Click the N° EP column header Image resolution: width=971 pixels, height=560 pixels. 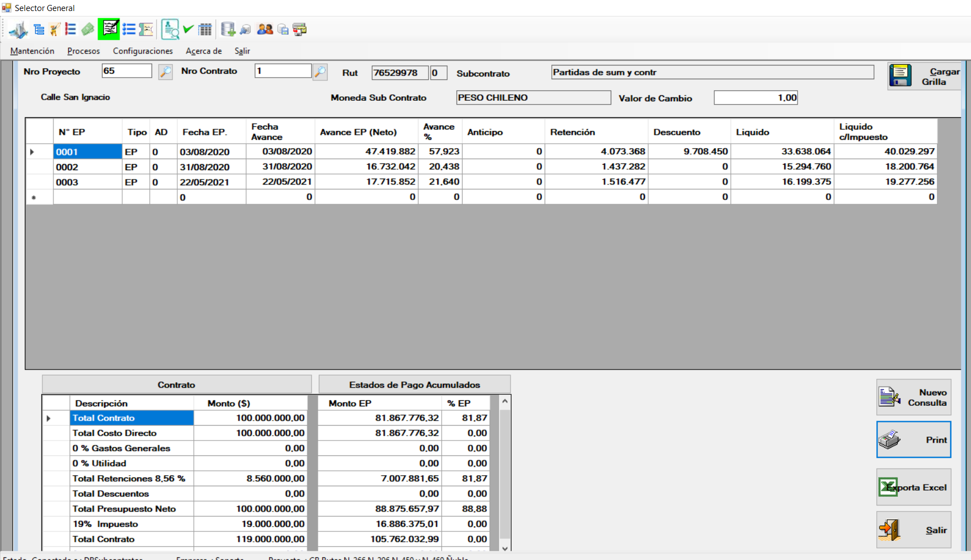[88, 132]
